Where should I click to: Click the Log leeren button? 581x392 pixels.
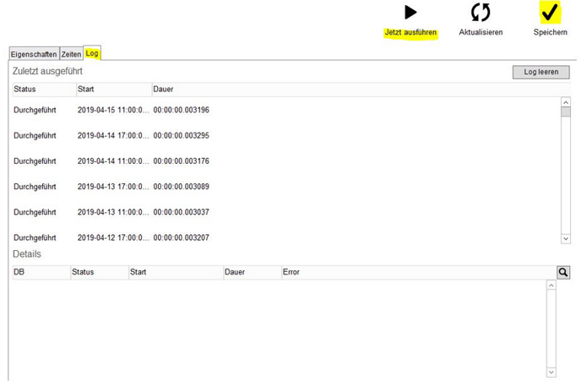point(540,73)
